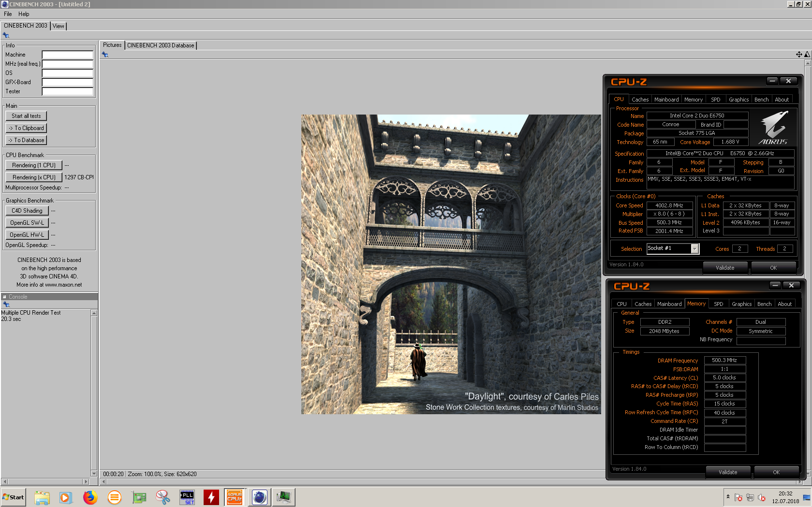
Task: Run the C4D Shading test
Action: tap(27, 211)
